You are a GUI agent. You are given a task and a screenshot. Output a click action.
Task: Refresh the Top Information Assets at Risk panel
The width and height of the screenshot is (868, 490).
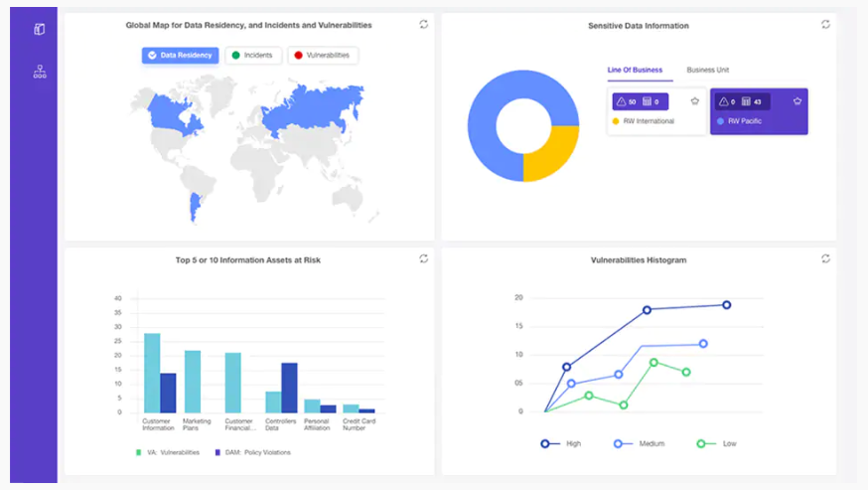pos(424,258)
